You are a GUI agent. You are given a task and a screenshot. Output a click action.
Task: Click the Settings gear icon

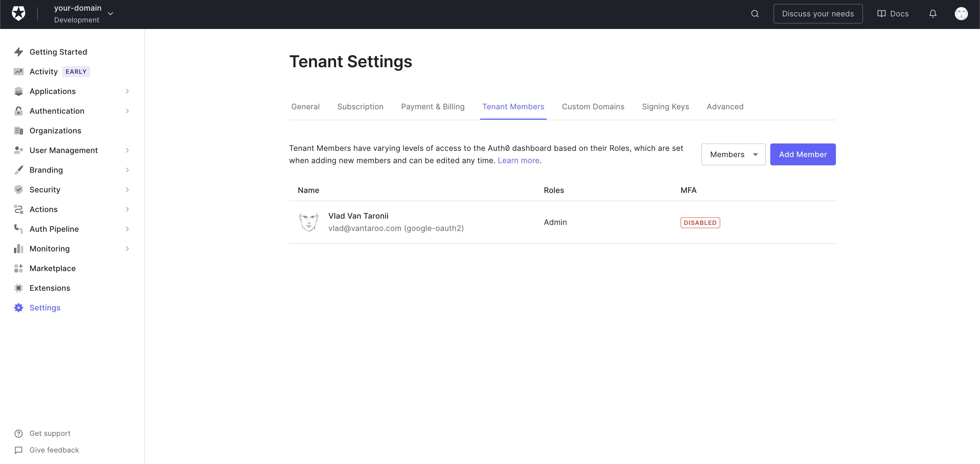click(x=18, y=308)
